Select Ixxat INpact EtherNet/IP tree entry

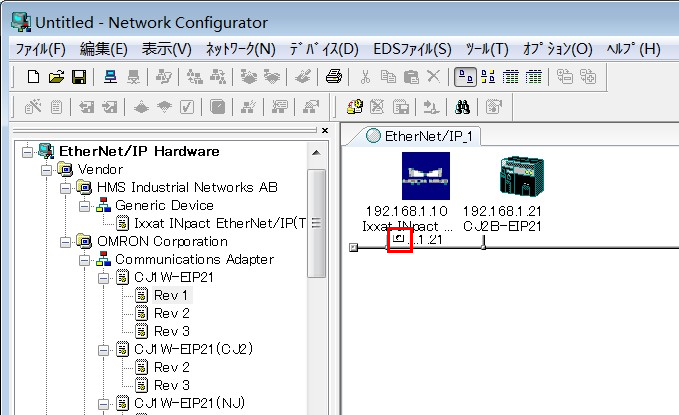pos(220,224)
